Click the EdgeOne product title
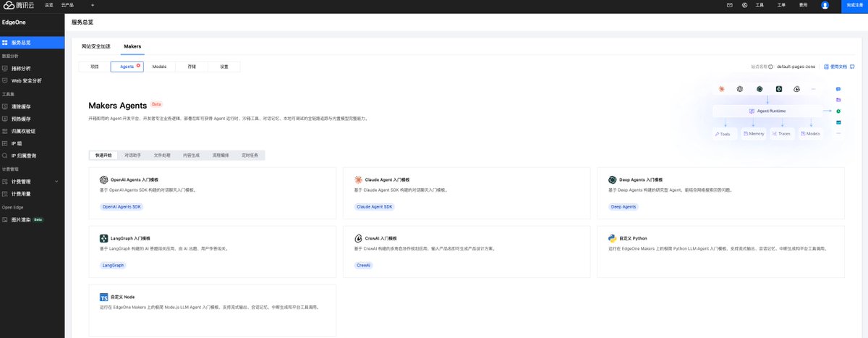868x338 pixels. pyautogui.click(x=15, y=22)
